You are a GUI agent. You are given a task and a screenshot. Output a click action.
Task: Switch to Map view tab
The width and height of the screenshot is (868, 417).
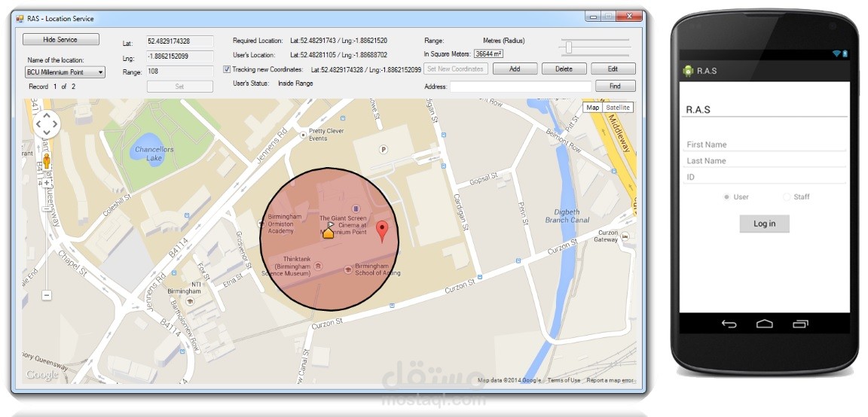[x=592, y=108]
